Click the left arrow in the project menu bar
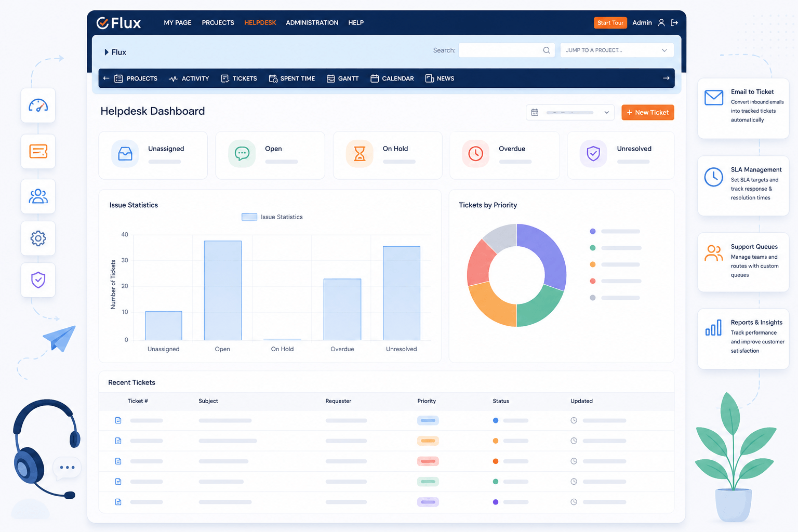Screen dimensions: 798x532 tap(106, 78)
